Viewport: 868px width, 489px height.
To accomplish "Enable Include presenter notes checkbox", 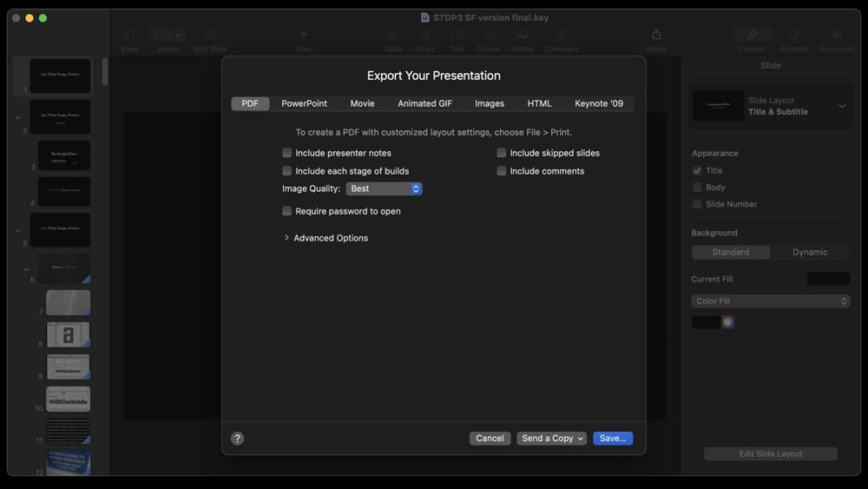I will [287, 153].
